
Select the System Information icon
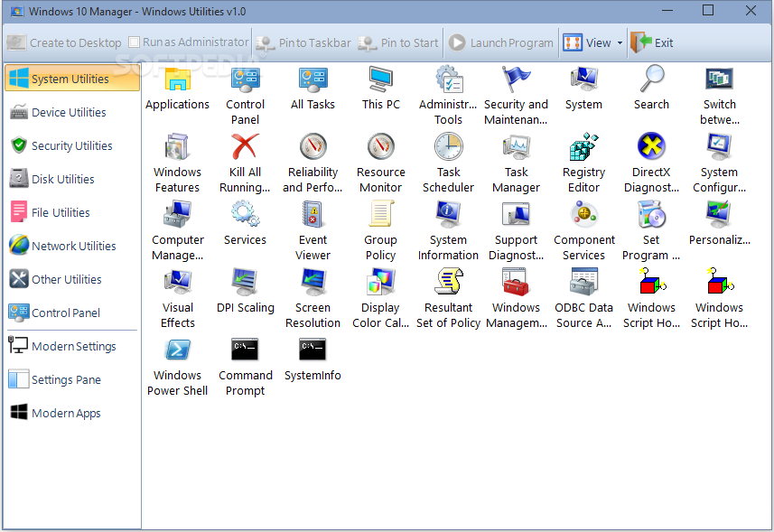(448, 214)
